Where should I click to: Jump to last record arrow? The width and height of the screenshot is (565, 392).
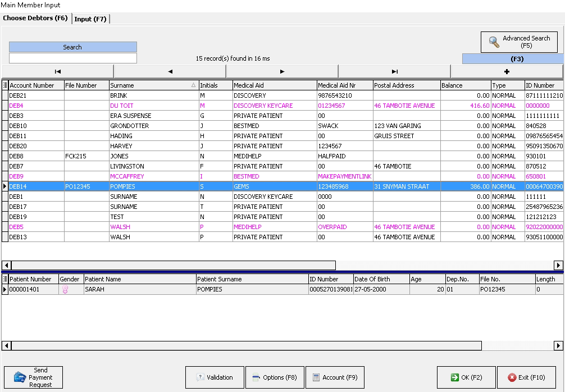pos(394,71)
